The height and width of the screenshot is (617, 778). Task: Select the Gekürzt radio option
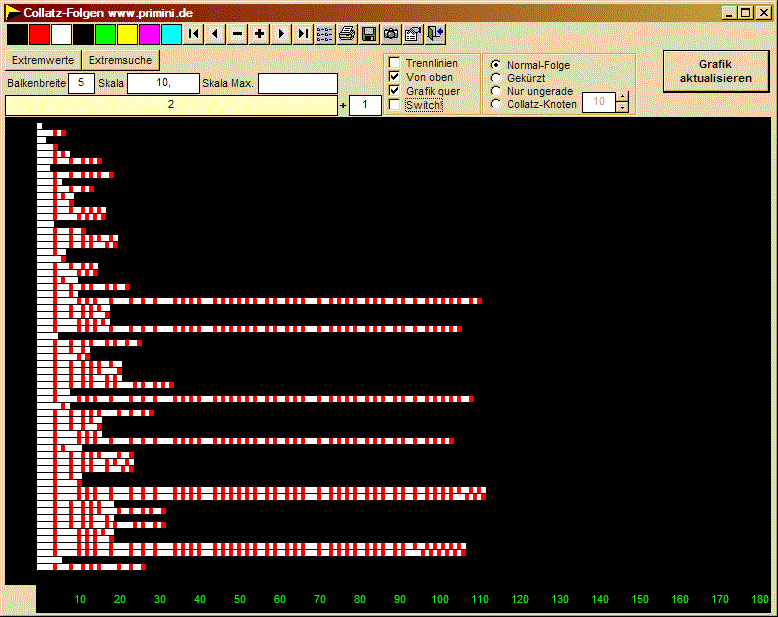(495, 78)
